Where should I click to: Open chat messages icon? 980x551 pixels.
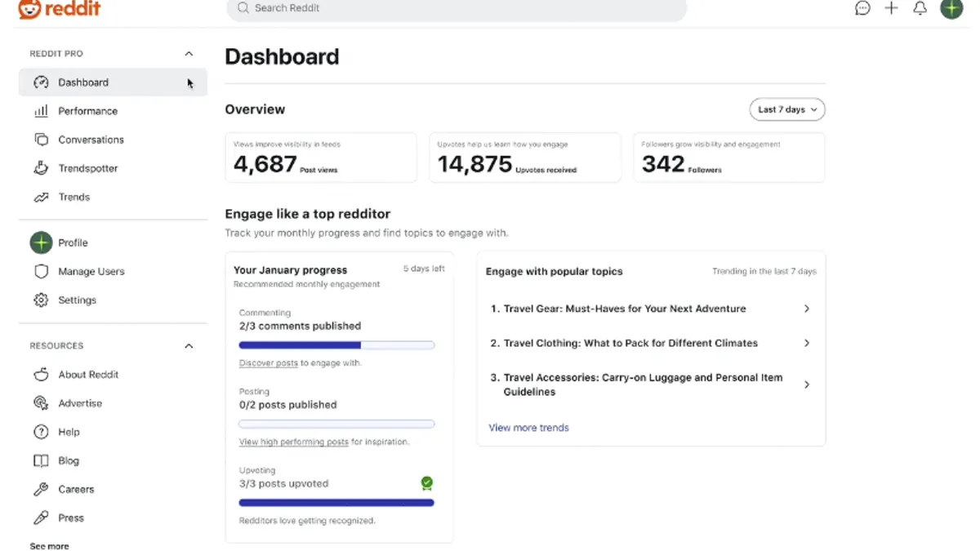(862, 8)
